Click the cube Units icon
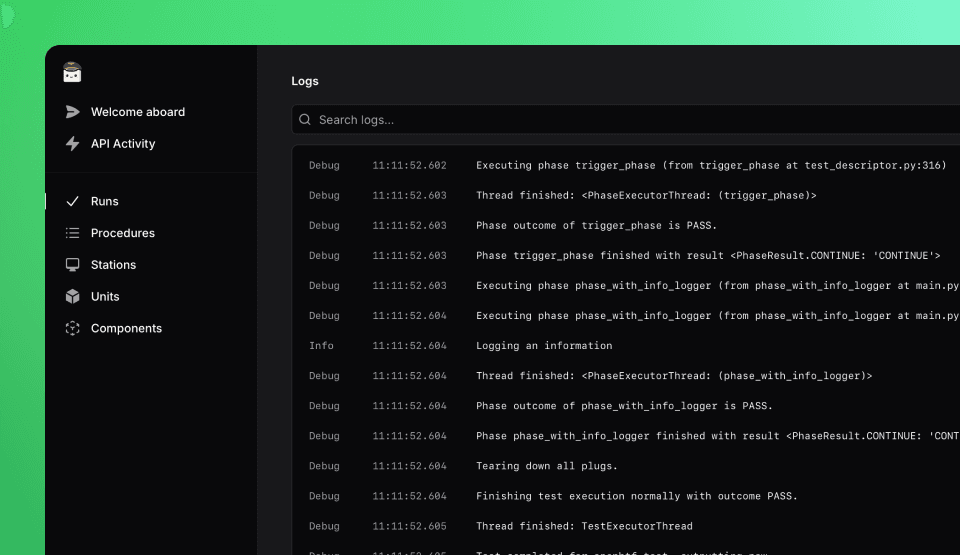Screen dimensions: 960x555 tap(72, 296)
